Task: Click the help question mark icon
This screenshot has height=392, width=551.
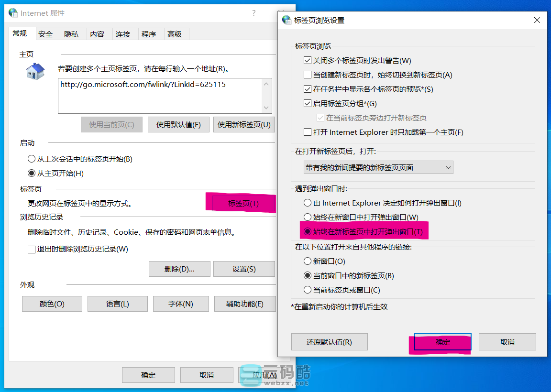Action: tap(253, 13)
